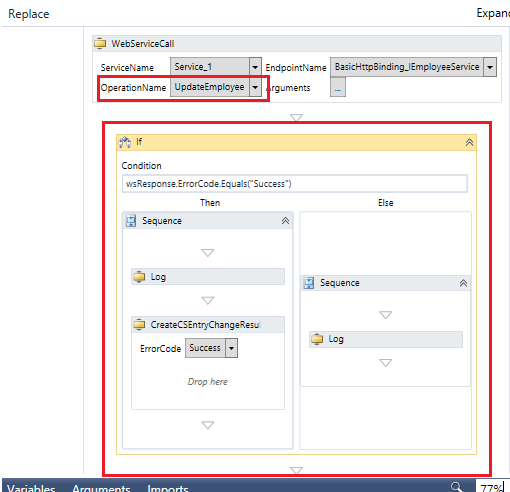Click the WebServiceCall activity icon
Image resolution: width=510 pixels, height=492 pixels.
(x=100, y=44)
